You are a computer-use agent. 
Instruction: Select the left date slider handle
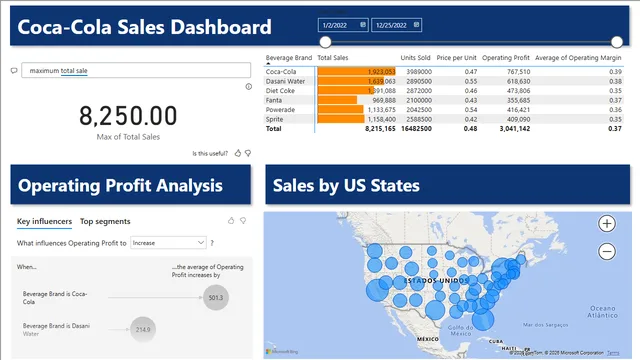[x=325, y=42]
